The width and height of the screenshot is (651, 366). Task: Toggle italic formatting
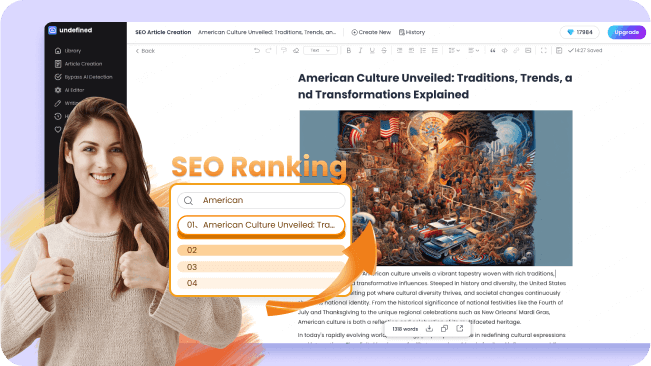coord(360,51)
